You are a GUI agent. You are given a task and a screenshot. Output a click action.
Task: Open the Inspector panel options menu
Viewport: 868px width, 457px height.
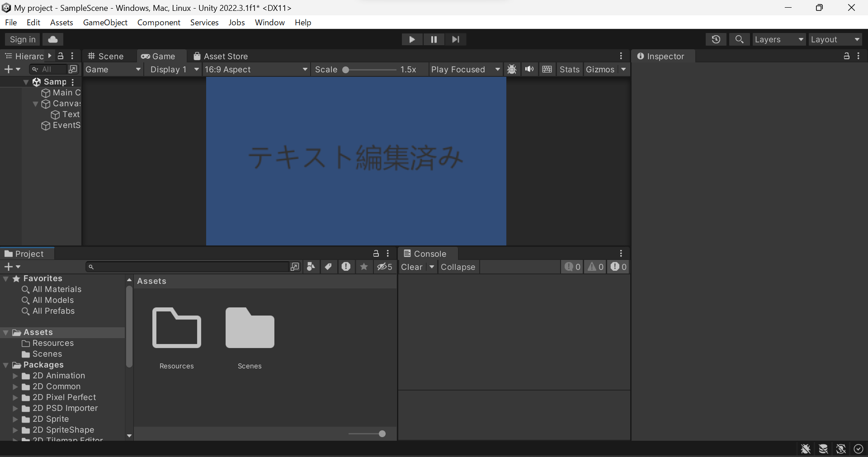coord(859,56)
